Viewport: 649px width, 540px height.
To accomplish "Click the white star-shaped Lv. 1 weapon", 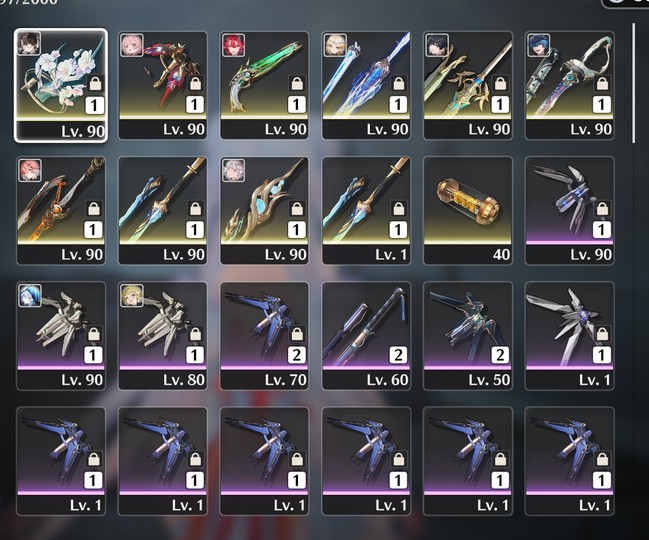I will point(570,336).
